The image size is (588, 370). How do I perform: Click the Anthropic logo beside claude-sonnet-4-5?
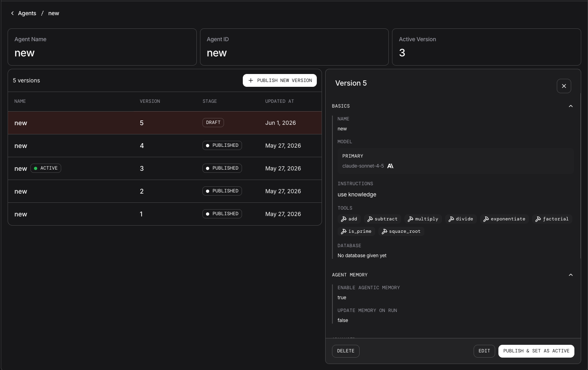pyautogui.click(x=390, y=166)
